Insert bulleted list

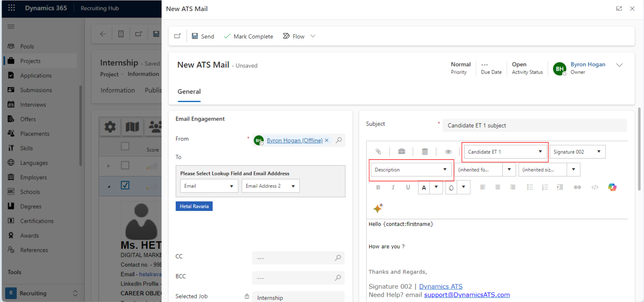click(x=530, y=187)
